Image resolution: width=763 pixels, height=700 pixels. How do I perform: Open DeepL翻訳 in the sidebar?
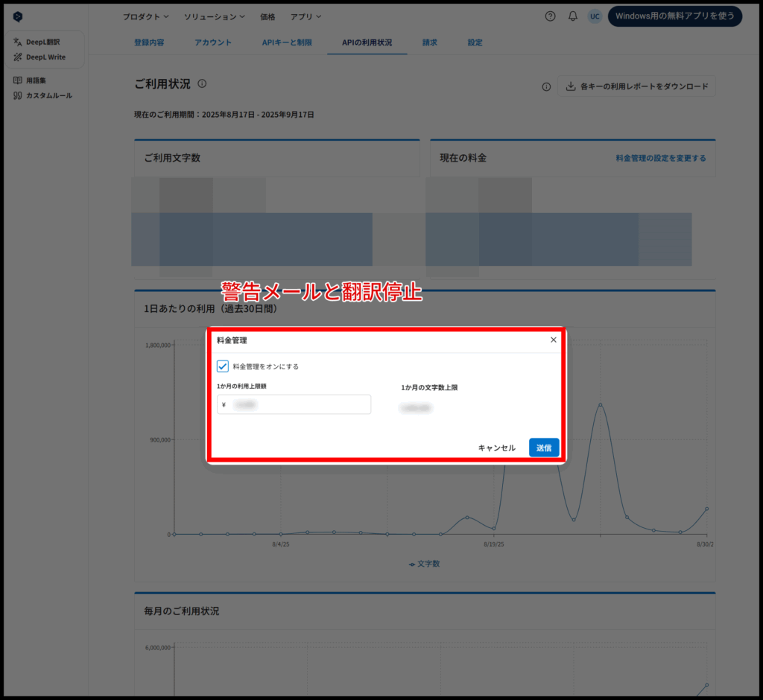click(37, 42)
